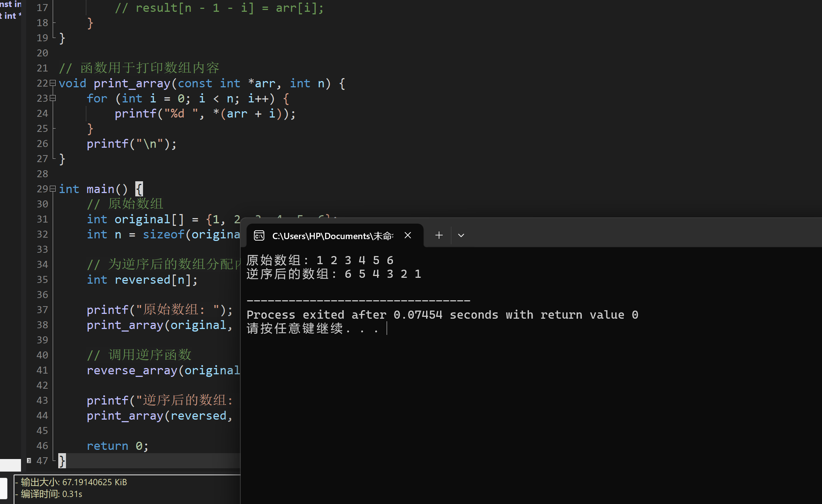Click line number 31 in the gutter

(x=42, y=219)
